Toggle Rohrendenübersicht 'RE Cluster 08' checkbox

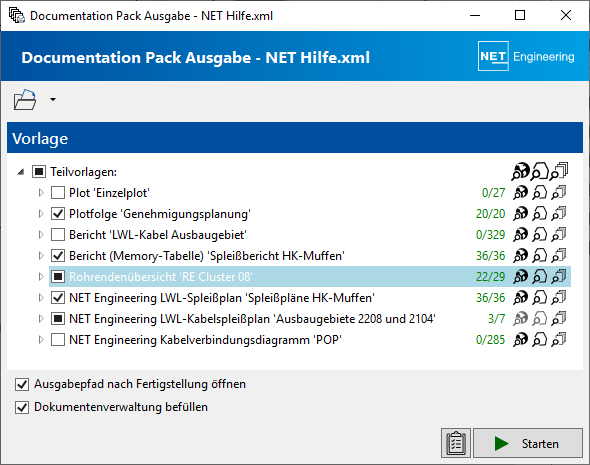58,277
